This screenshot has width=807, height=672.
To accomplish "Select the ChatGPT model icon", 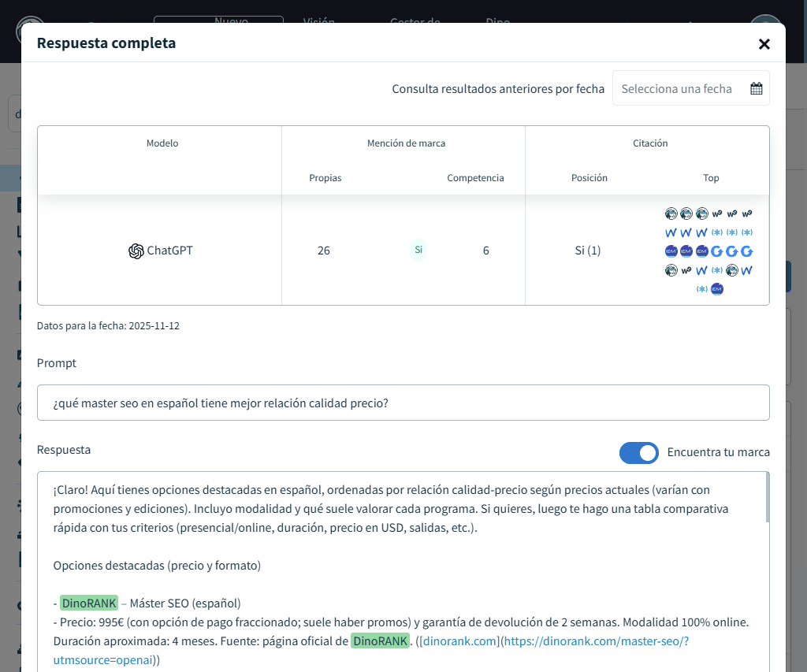I will 135,251.
